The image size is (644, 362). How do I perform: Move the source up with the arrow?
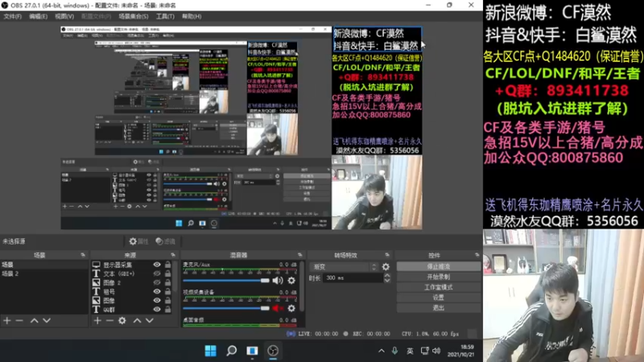tap(137, 320)
